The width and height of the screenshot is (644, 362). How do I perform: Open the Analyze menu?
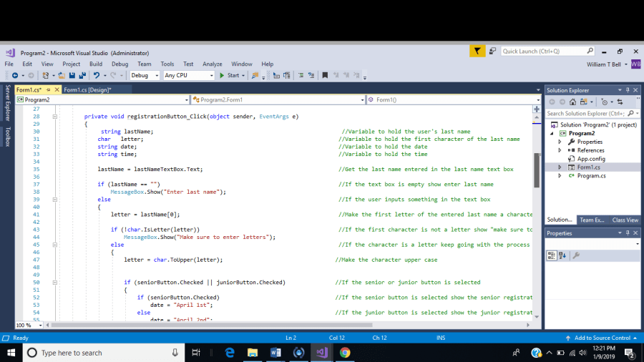tap(213, 64)
